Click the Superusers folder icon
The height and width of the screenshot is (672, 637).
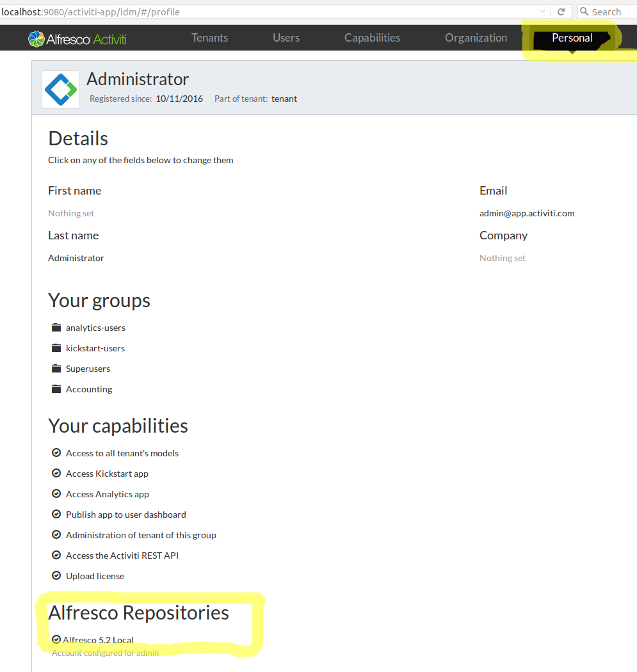pyautogui.click(x=56, y=369)
